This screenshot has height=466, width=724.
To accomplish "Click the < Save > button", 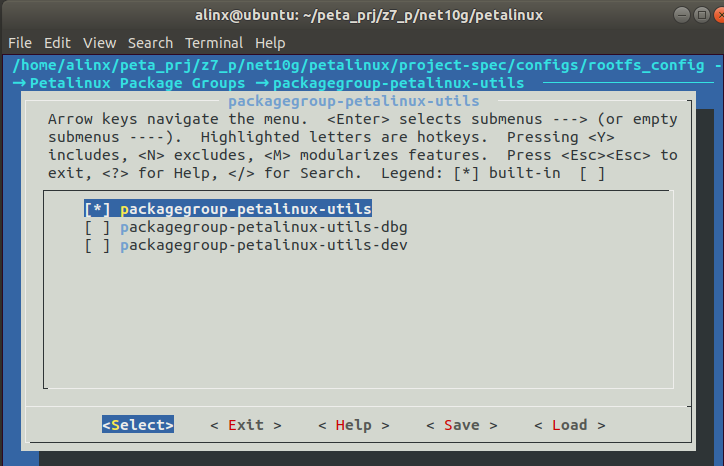I will pyautogui.click(x=462, y=425).
